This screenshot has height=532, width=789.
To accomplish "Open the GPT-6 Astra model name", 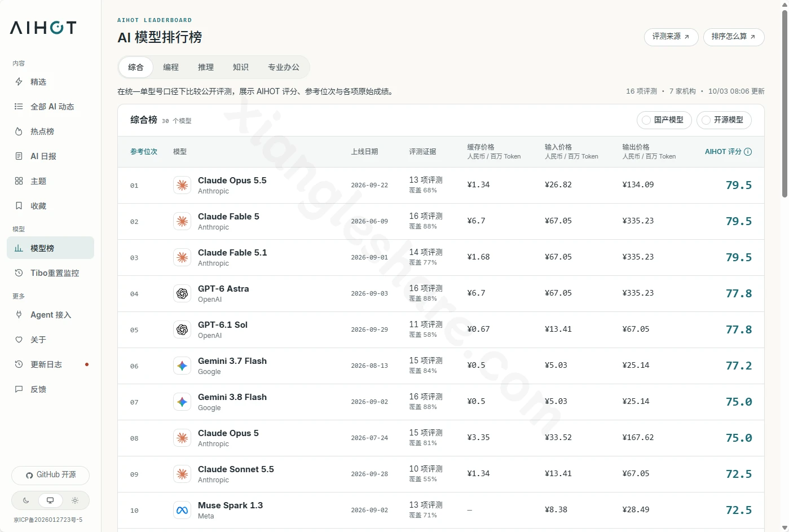I will click(223, 289).
